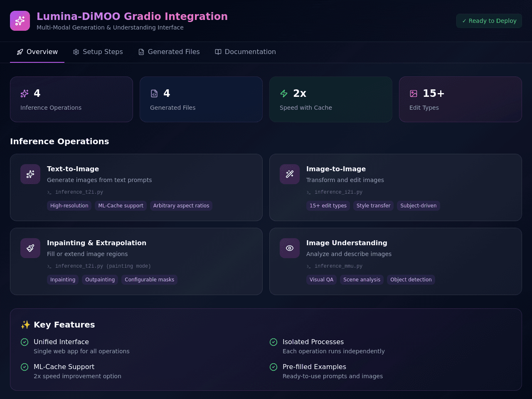The width and height of the screenshot is (532, 399).
Task: Select the Outpainting tag
Action: pos(100,280)
